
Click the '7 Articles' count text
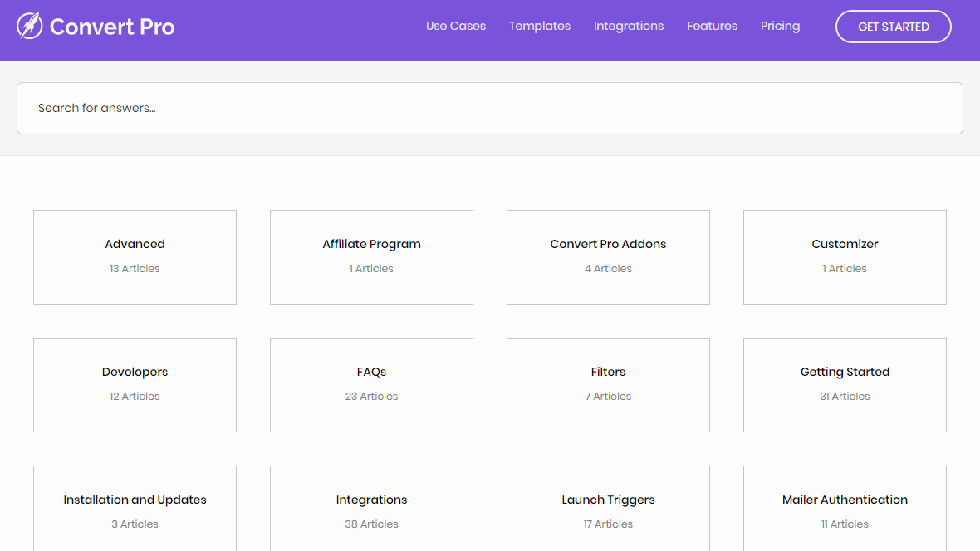[x=608, y=396]
